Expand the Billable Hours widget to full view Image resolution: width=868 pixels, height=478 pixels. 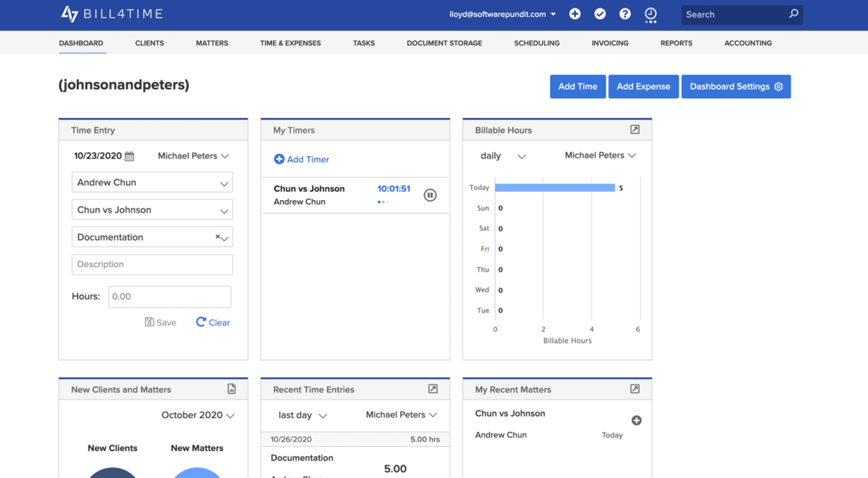(x=635, y=130)
